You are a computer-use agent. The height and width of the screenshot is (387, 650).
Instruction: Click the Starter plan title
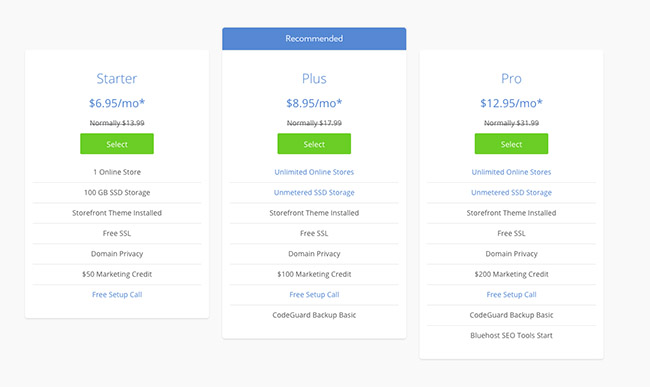tap(117, 78)
